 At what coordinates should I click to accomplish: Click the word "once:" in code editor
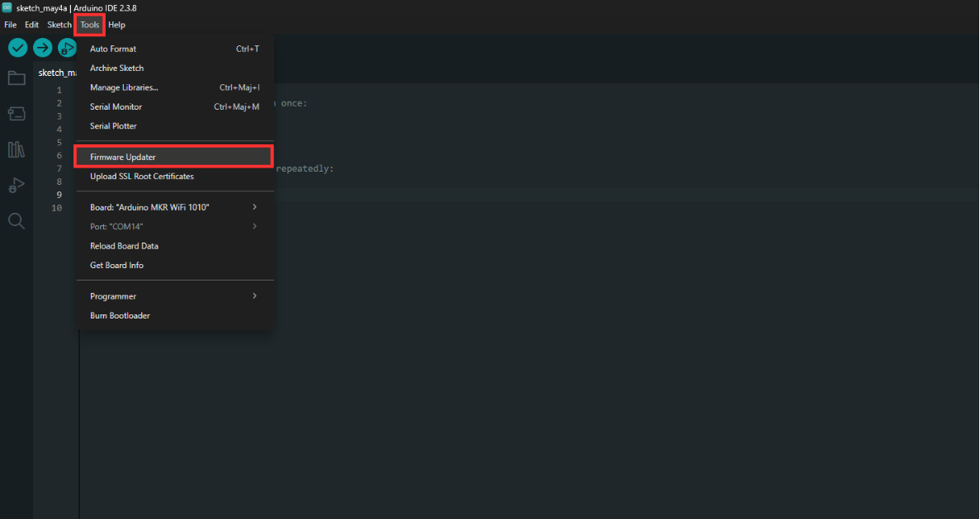tap(294, 104)
